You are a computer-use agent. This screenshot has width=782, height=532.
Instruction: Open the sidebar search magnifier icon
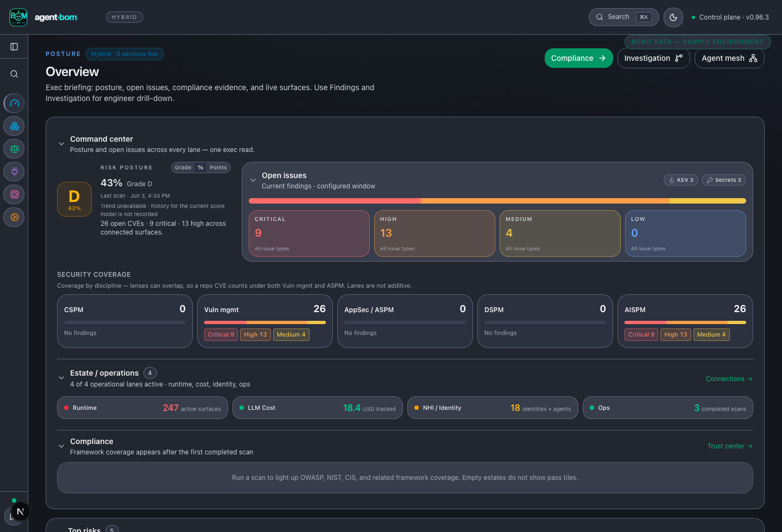point(14,74)
